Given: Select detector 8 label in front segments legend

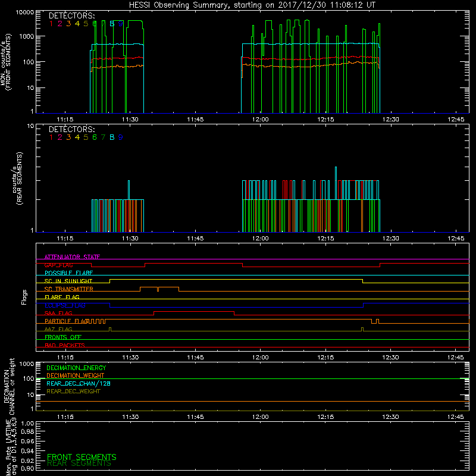Looking at the screenshot, I should coord(112,23).
